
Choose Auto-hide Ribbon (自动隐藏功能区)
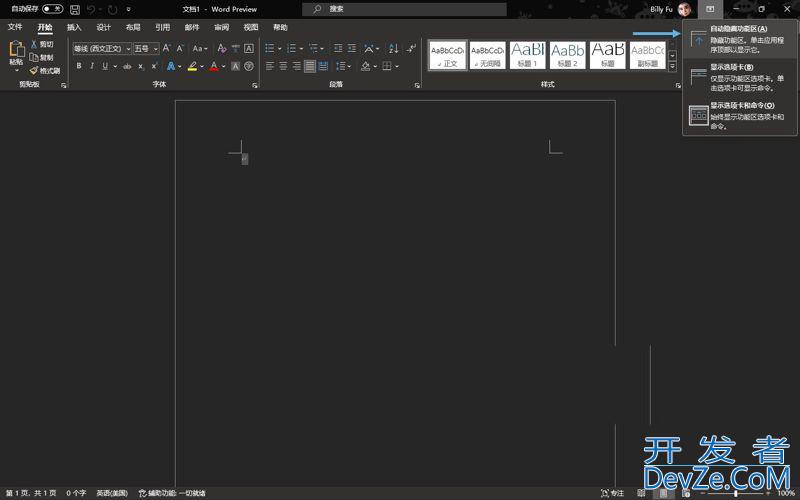point(739,39)
